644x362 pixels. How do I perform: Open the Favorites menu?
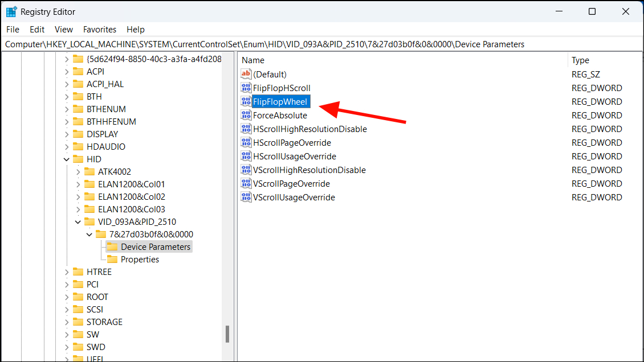coord(100,29)
